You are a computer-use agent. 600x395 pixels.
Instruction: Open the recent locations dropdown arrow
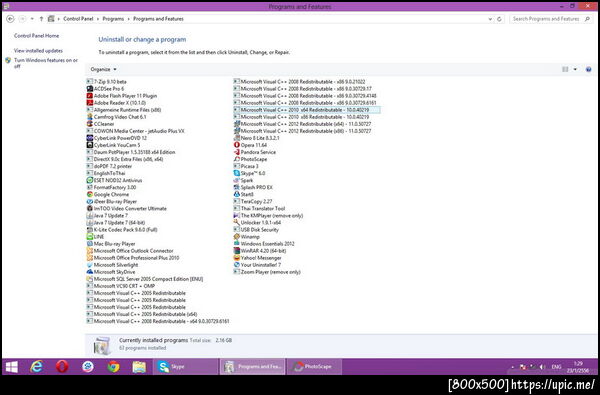point(32,19)
